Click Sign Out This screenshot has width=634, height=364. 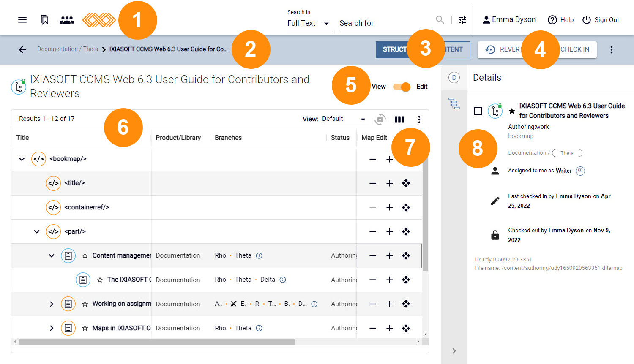point(601,20)
